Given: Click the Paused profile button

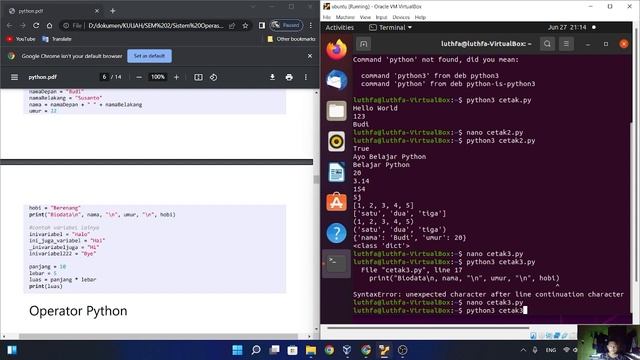Looking at the screenshot, I should pyautogui.click(x=286, y=25).
